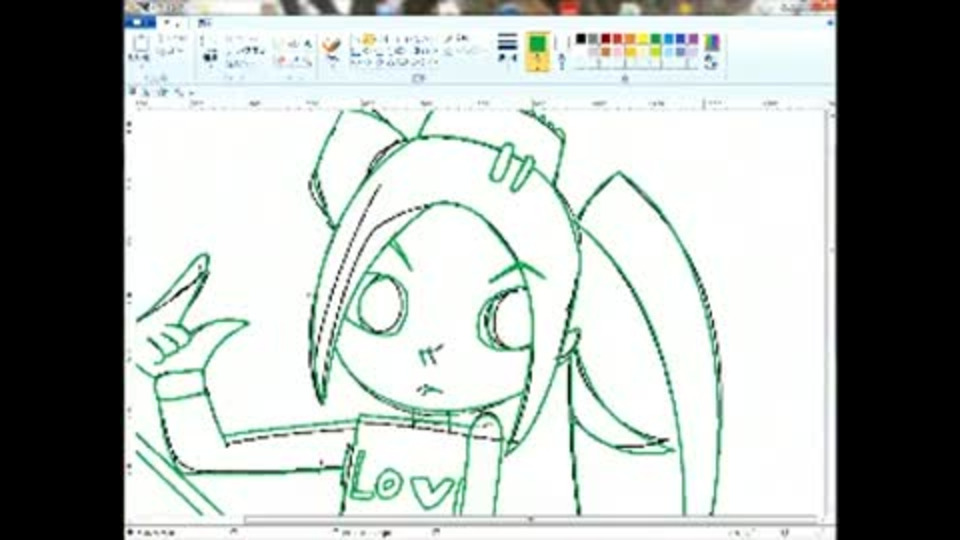The height and width of the screenshot is (540, 960).
Task: Click the vertical scrollbar beside canvas
Action: coord(831,312)
